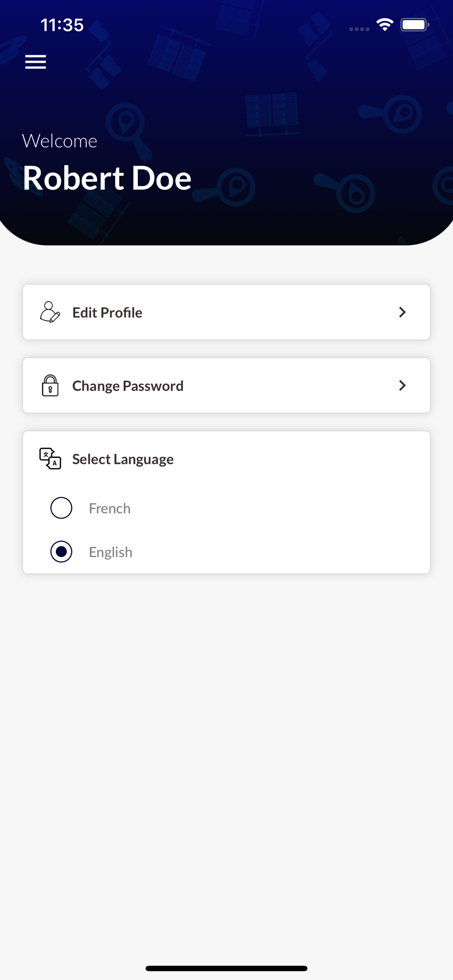Screen dimensions: 453x980
Task: Click the Select Language translate icon
Action: pos(50,459)
